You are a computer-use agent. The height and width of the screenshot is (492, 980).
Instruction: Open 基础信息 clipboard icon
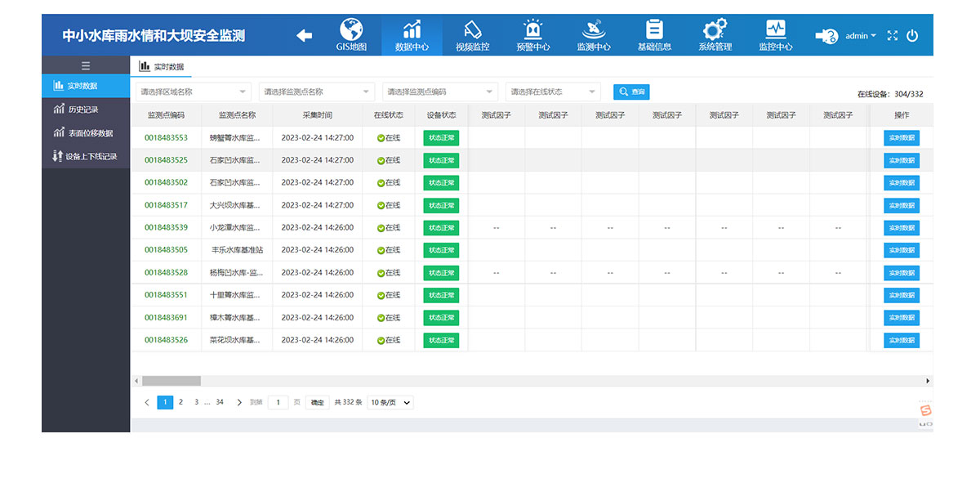point(654,30)
